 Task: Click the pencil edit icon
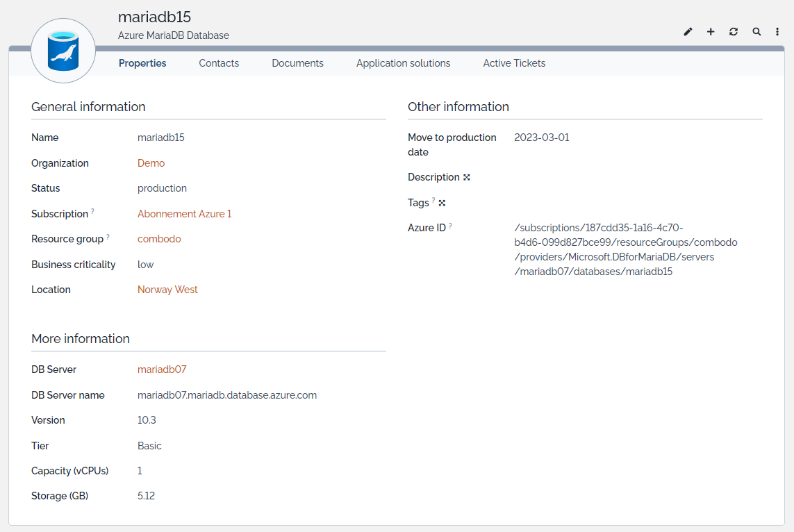tap(688, 32)
